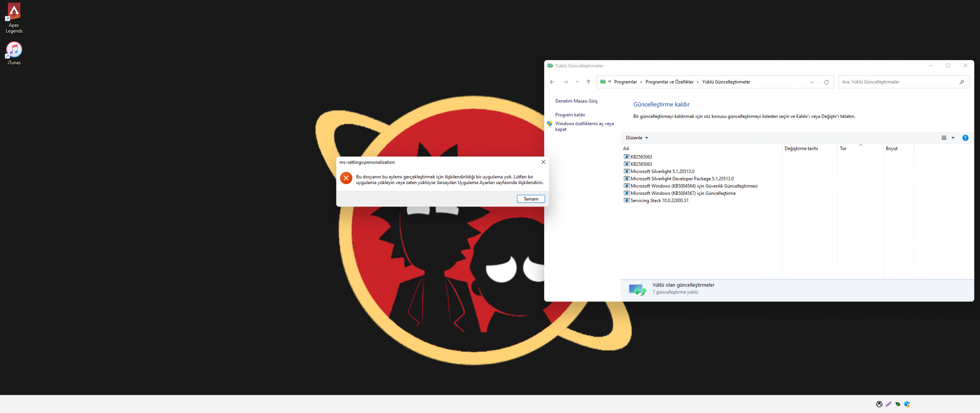Click the first KB2565063 update icon
The width and height of the screenshot is (980, 413).
[x=627, y=157]
